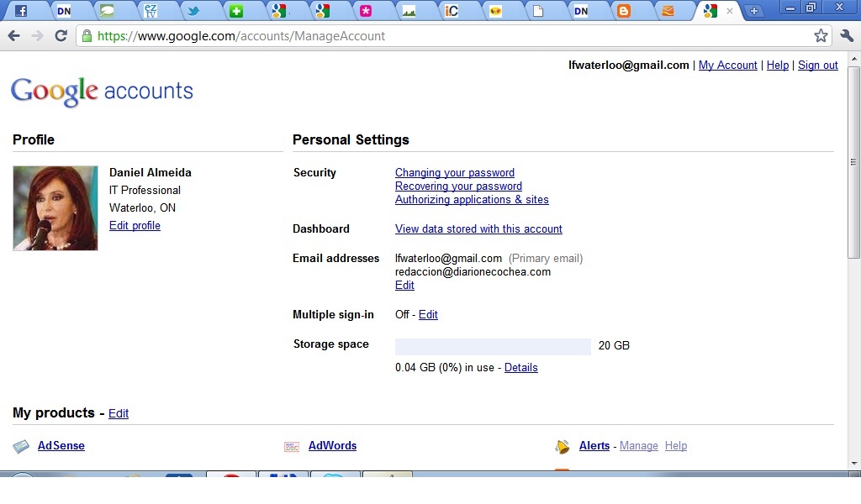Open the DN tab beside the Blogger tab

(x=581, y=10)
